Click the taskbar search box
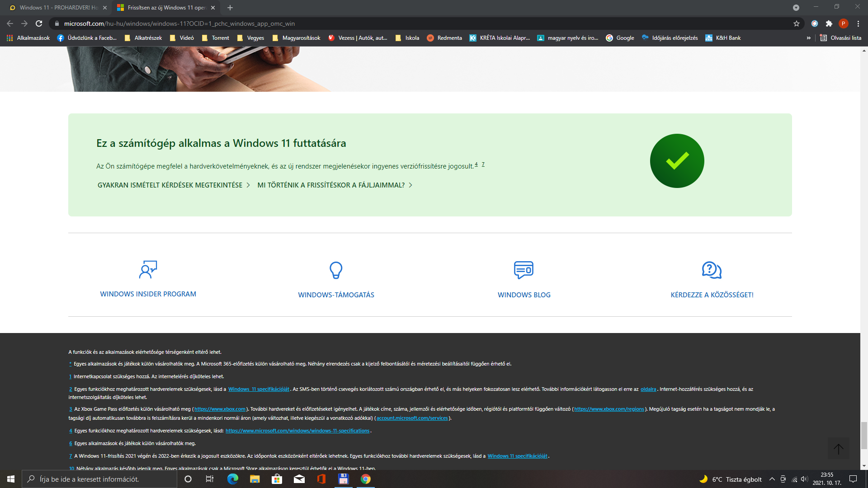 [99, 479]
